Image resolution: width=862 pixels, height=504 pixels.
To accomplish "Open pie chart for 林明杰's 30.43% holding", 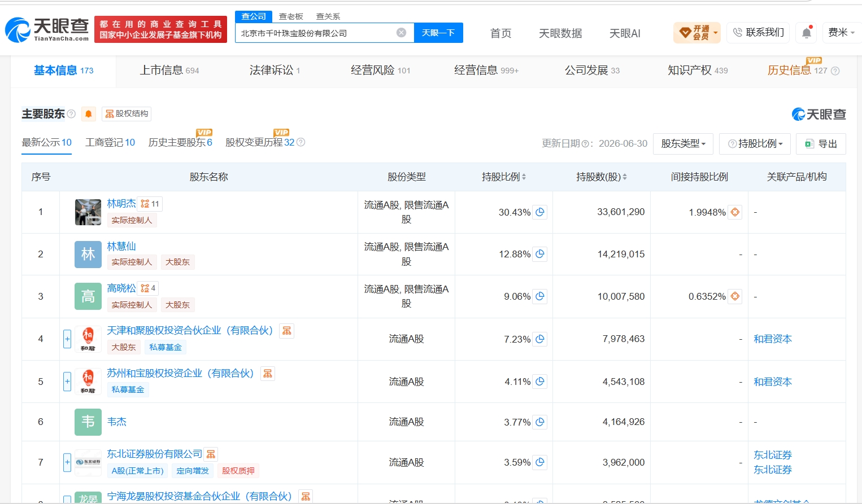I will point(540,212).
